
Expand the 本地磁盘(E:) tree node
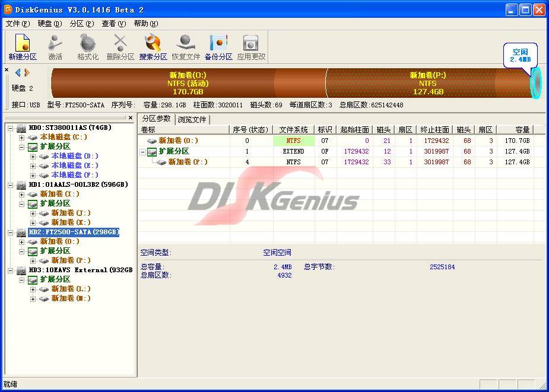[33, 166]
